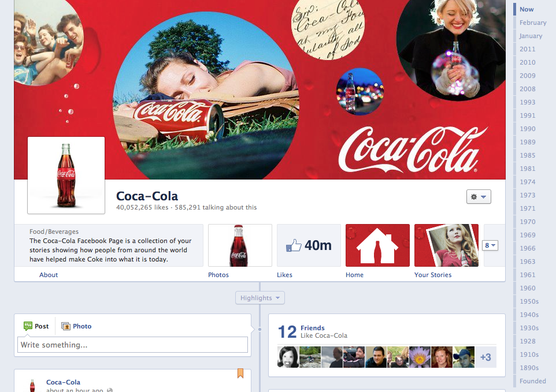The height and width of the screenshot is (392, 556).
Task: Click the +3 more friends button
Action: (485, 357)
